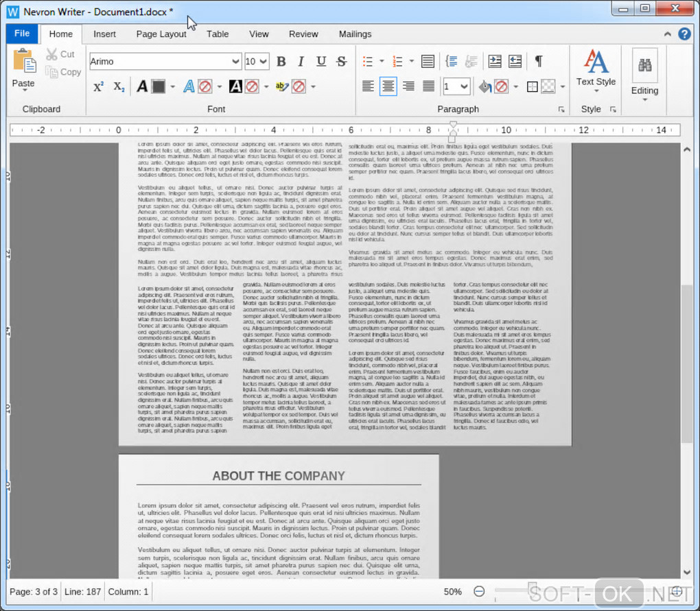Collapse the ribbon with the caret icon

(668, 34)
